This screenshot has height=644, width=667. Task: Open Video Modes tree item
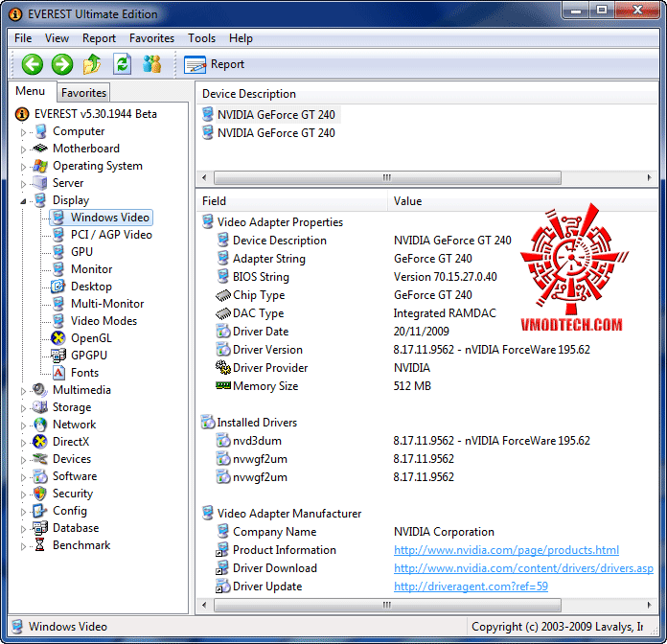pos(103,321)
